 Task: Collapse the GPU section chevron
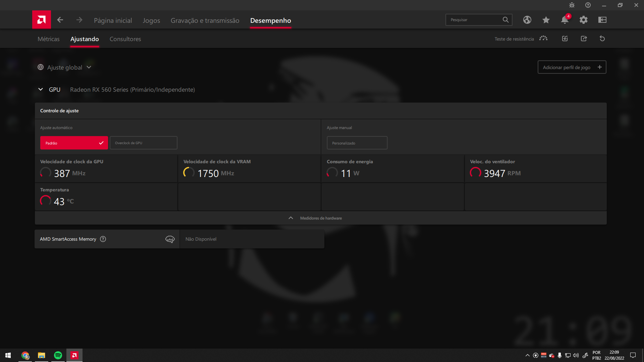[x=41, y=89]
